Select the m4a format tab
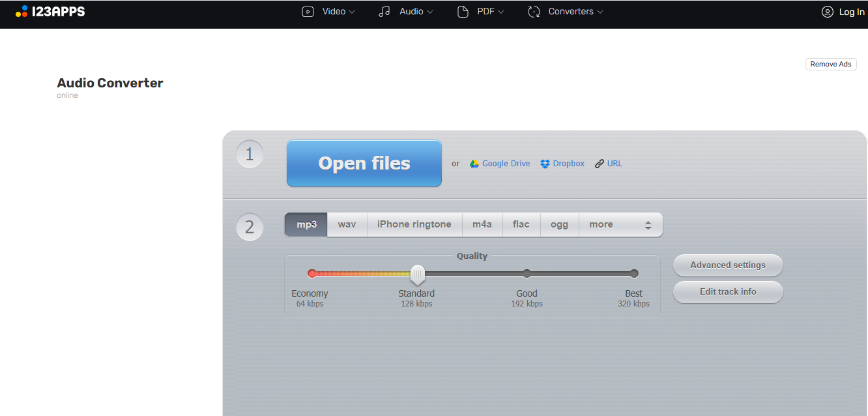868x416 pixels. click(x=482, y=224)
